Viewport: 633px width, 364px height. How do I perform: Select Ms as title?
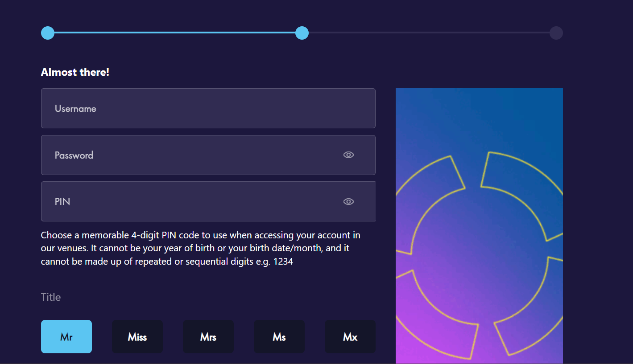[x=279, y=337]
